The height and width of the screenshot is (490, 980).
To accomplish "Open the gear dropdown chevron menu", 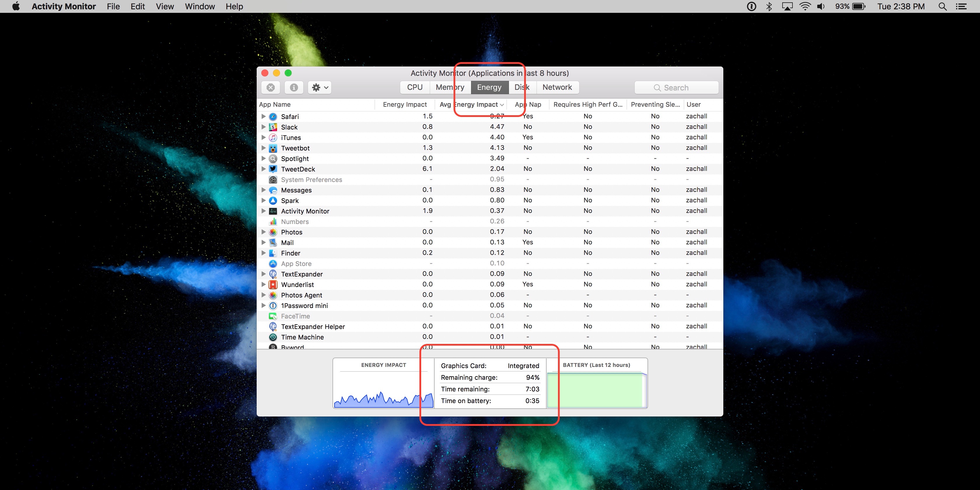I will pyautogui.click(x=326, y=87).
